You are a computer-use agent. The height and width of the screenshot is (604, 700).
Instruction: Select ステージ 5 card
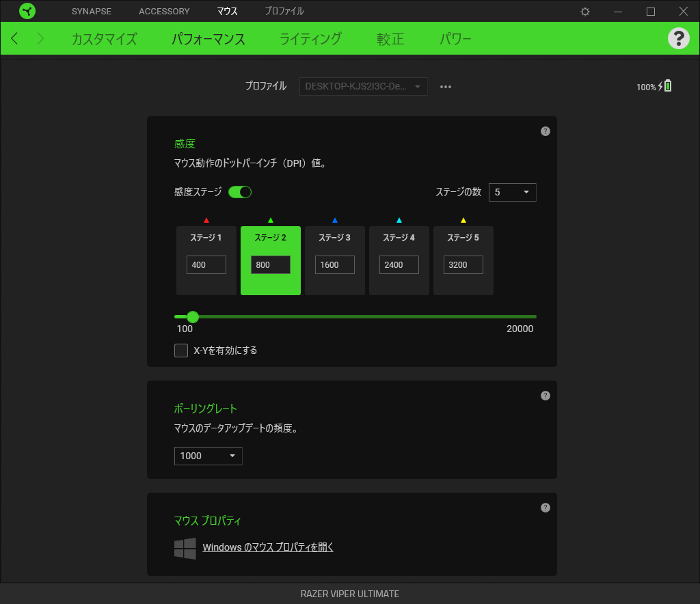pyautogui.click(x=463, y=260)
